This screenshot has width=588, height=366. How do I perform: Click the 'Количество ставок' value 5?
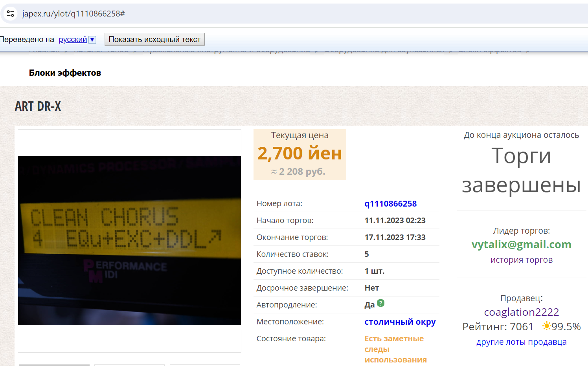click(367, 254)
